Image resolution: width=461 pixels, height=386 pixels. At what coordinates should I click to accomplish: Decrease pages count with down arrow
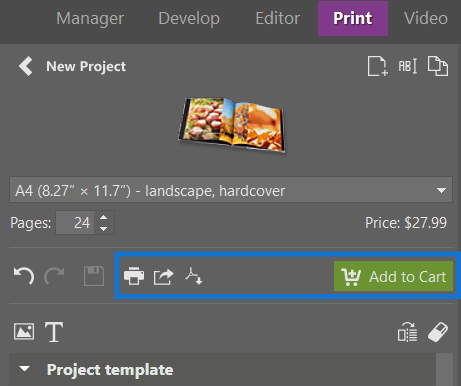pyautogui.click(x=104, y=229)
